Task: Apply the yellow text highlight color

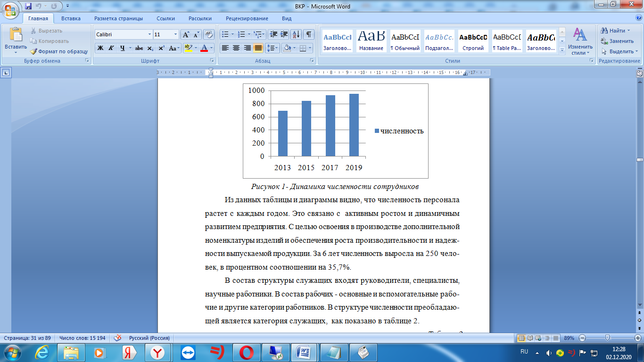Action: (x=188, y=48)
